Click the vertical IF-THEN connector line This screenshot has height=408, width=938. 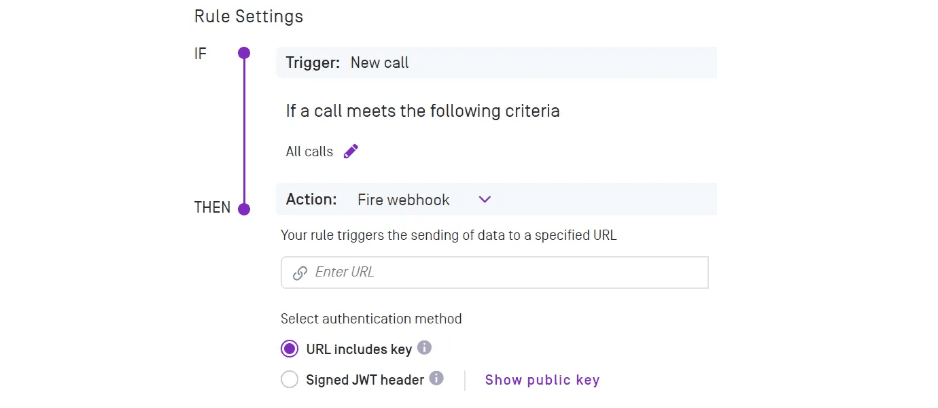(243, 130)
